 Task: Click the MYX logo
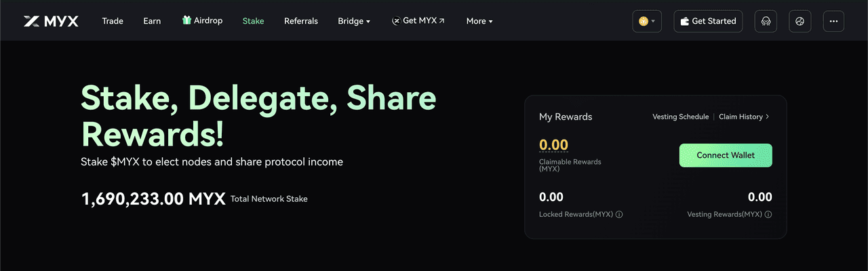coord(51,21)
